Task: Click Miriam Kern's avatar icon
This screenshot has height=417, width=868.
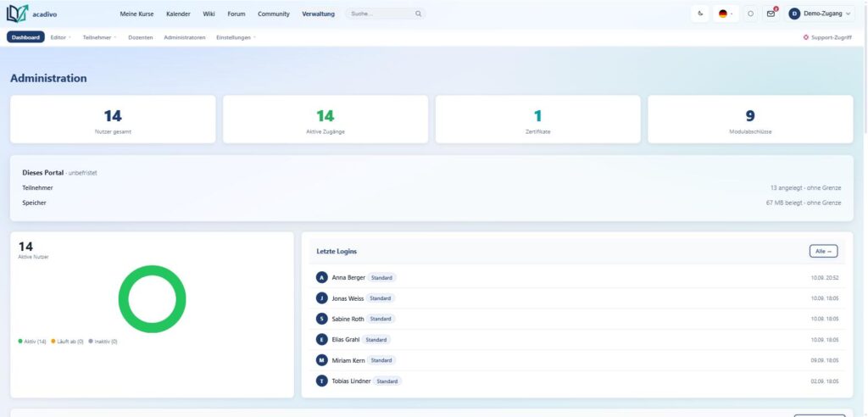Action: [x=321, y=360]
